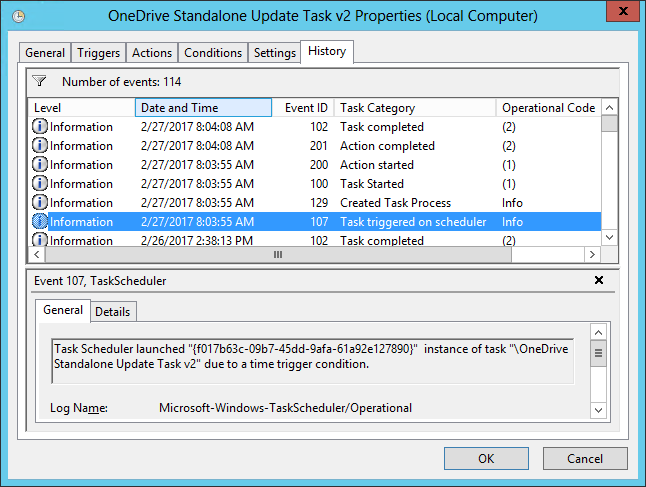646x487 pixels.
Task: Select the event General tab
Action: (x=63, y=310)
